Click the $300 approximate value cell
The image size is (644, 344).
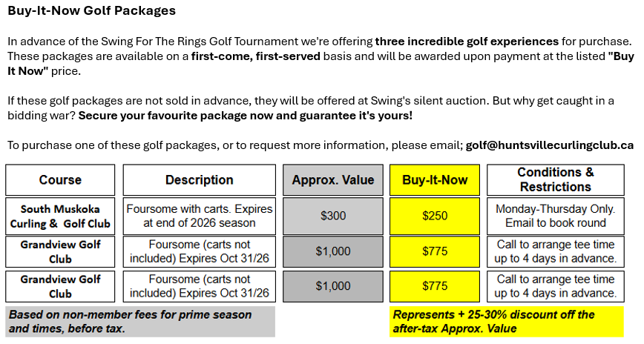tap(333, 216)
